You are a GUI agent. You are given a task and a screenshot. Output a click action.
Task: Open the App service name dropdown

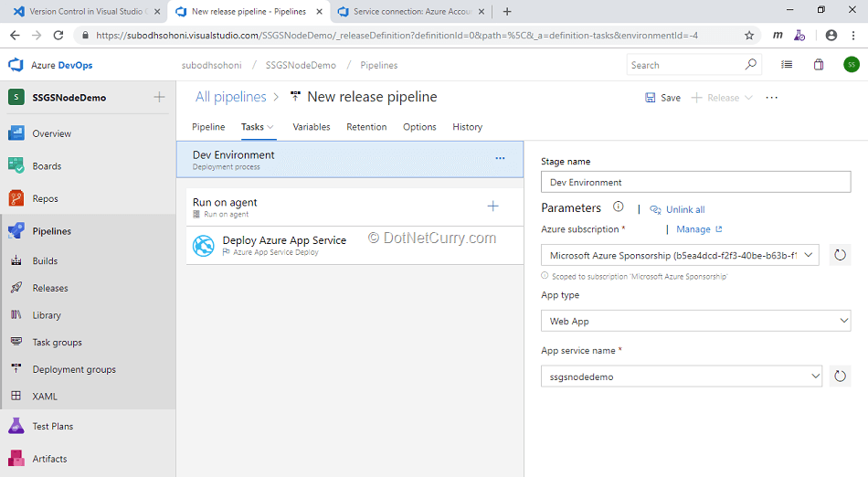tap(682, 376)
